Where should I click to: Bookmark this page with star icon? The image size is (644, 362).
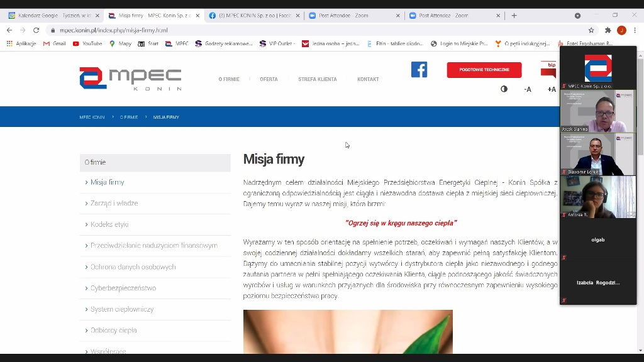[591, 30]
